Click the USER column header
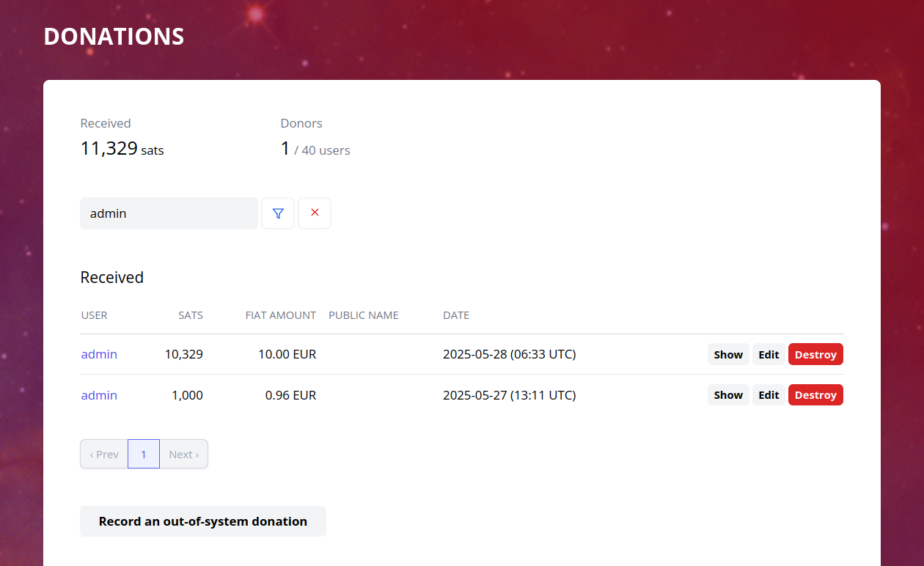This screenshot has width=924, height=566. click(95, 315)
